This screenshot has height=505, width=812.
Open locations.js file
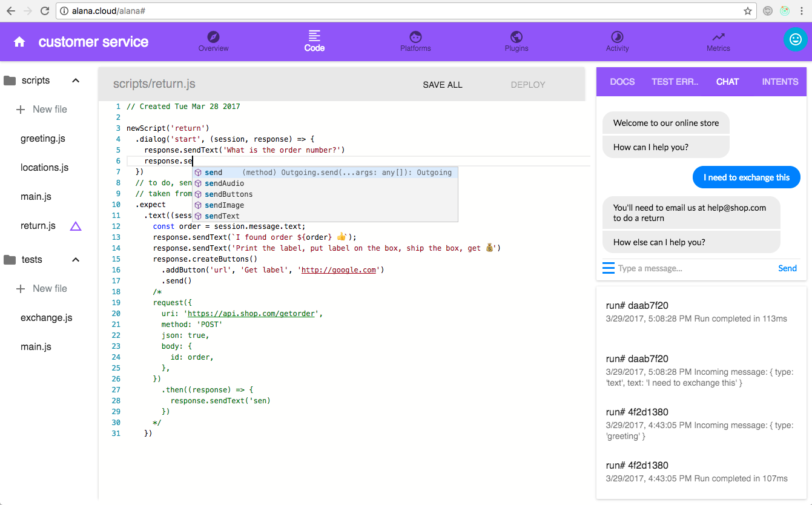click(44, 168)
